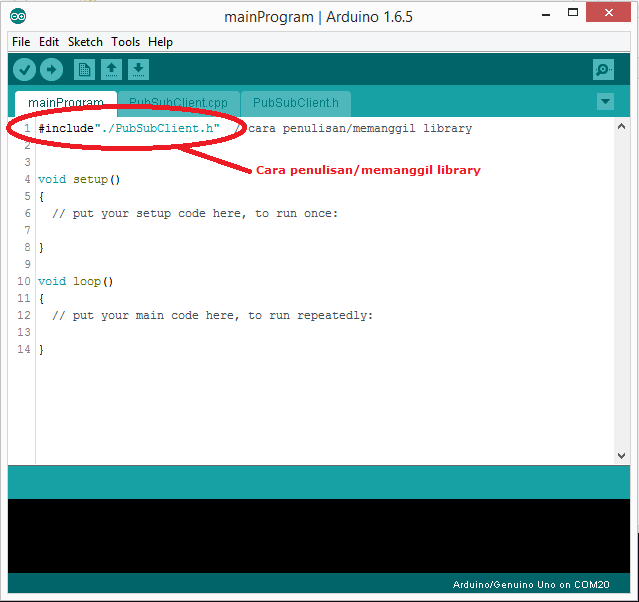The width and height of the screenshot is (639, 602).
Task: Open the Sketch menu
Action: coord(85,42)
